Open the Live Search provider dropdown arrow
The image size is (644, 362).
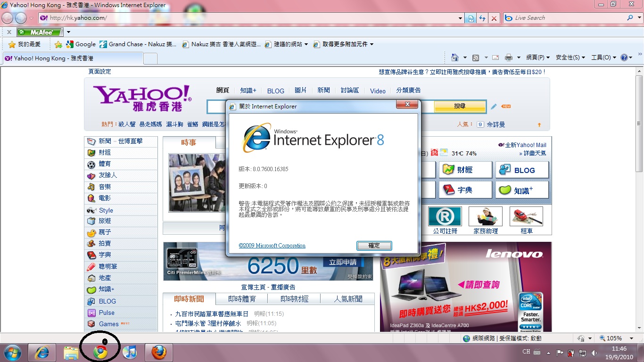pyautogui.click(x=638, y=18)
